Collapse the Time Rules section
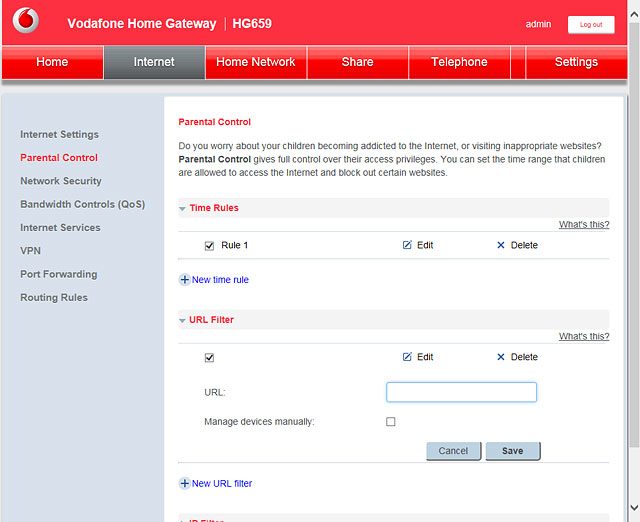The width and height of the screenshot is (640, 522). point(182,209)
